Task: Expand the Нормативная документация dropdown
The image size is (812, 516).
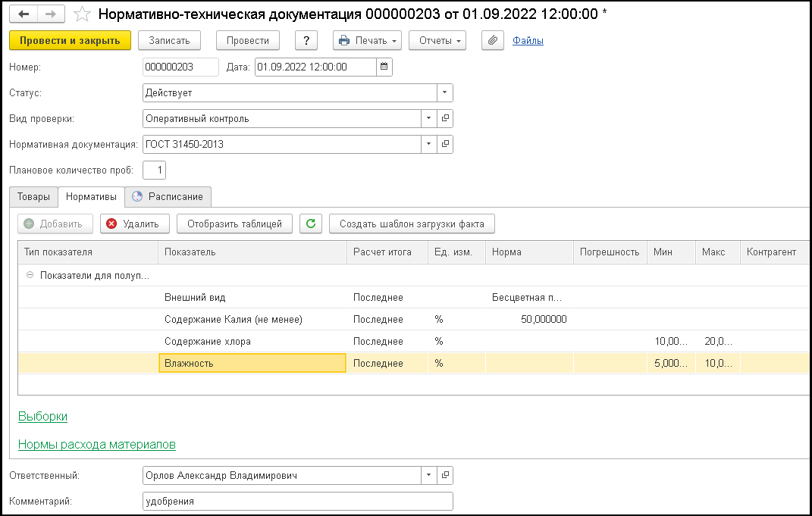Action: click(x=428, y=144)
